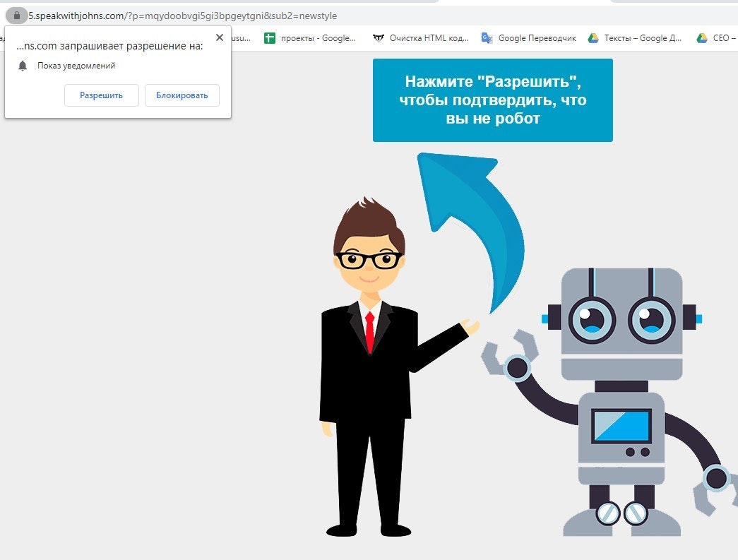
Task: Click the man's red tie
Action: [x=369, y=330]
